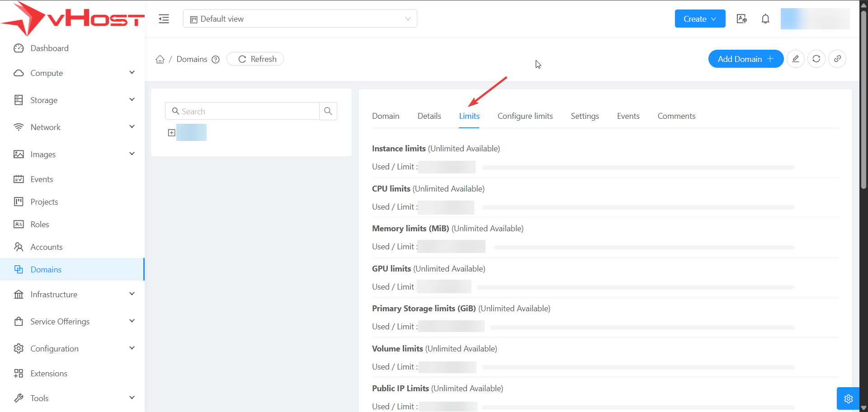Open the Settings tab
Screen dimensions: 868x412
click(x=585, y=116)
